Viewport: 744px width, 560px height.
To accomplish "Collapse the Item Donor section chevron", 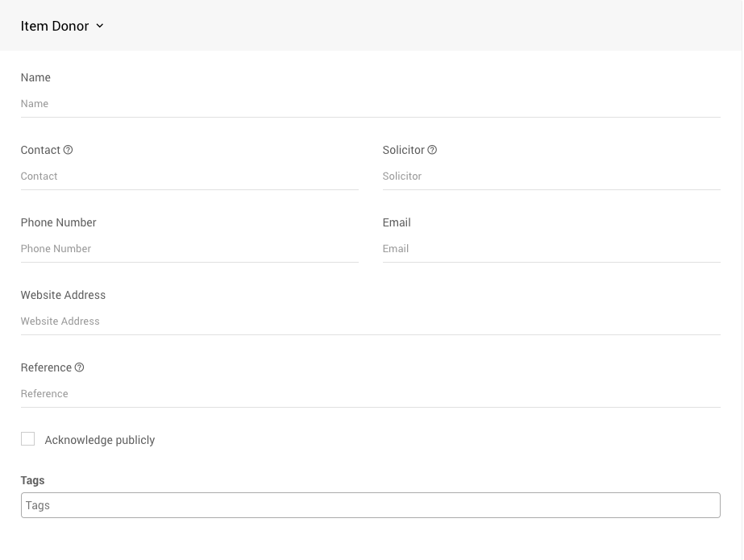I will click(100, 26).
